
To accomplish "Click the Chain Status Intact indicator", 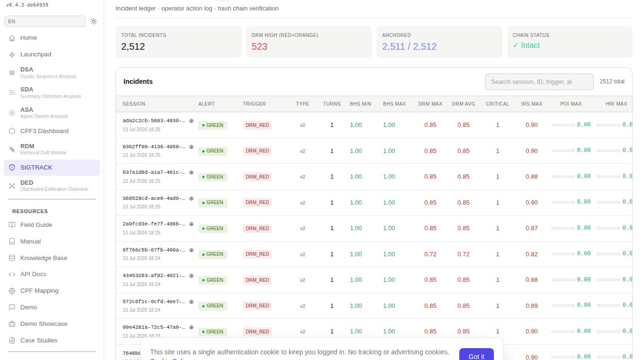I will click(x=526, y=45).
